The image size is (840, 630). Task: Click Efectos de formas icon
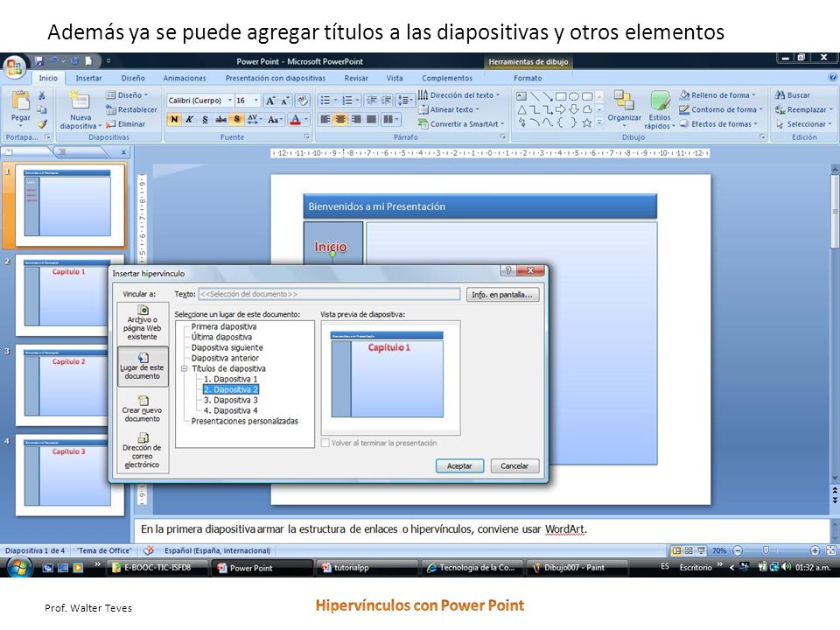[683, 124]
